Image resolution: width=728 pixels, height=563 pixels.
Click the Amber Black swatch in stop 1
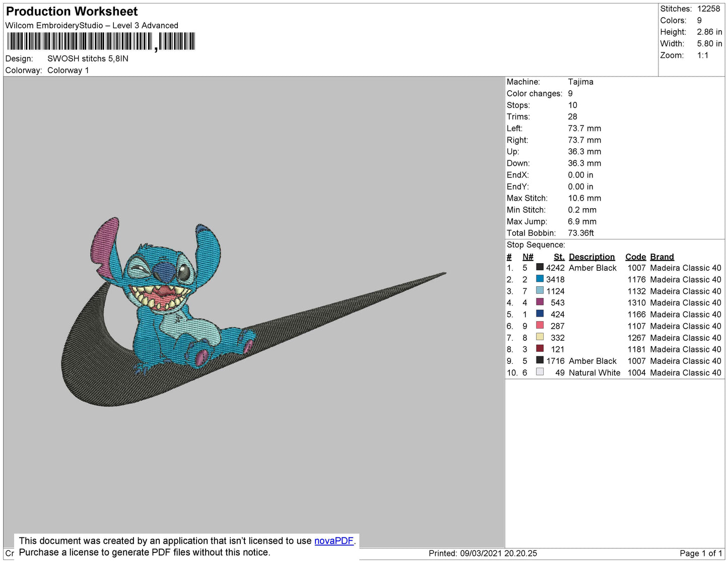pos(540,267)
